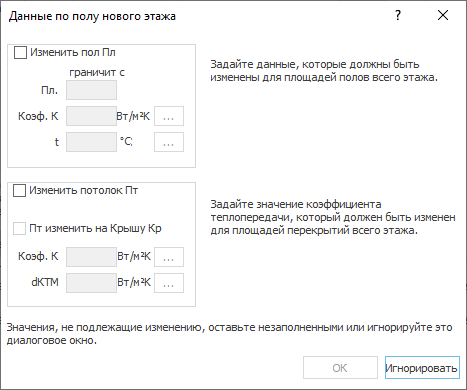Screen dimensions: 467x390
Task: Tick the 'Изменить потолок Пт' checkbox
Action: coord(19,191)
